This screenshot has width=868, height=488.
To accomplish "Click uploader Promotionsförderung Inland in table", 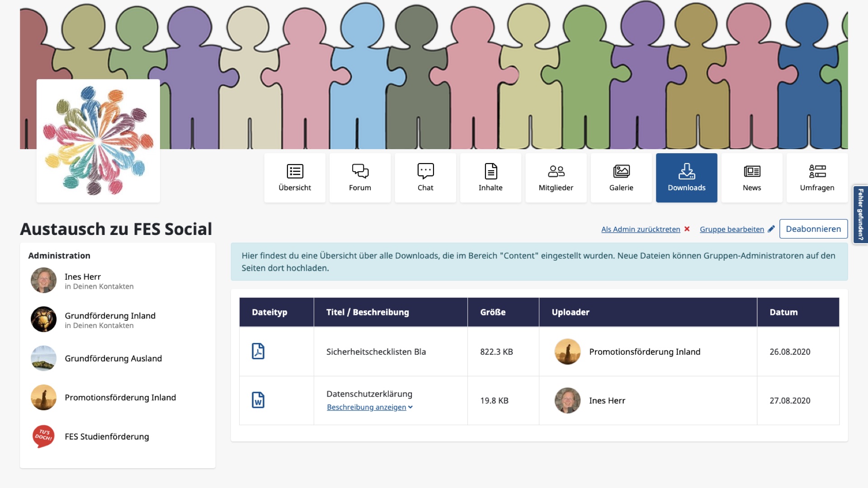I will click(x=645, y=352).
